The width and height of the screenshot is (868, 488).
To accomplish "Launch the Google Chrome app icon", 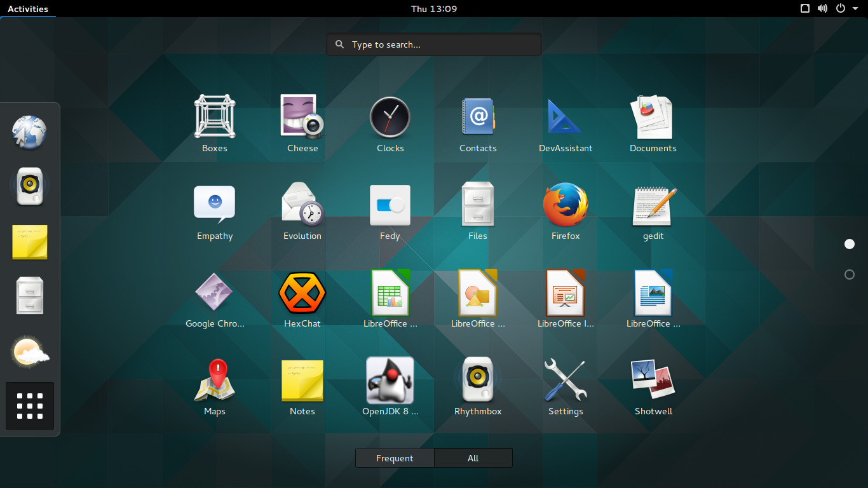I will tap(215, 292).
